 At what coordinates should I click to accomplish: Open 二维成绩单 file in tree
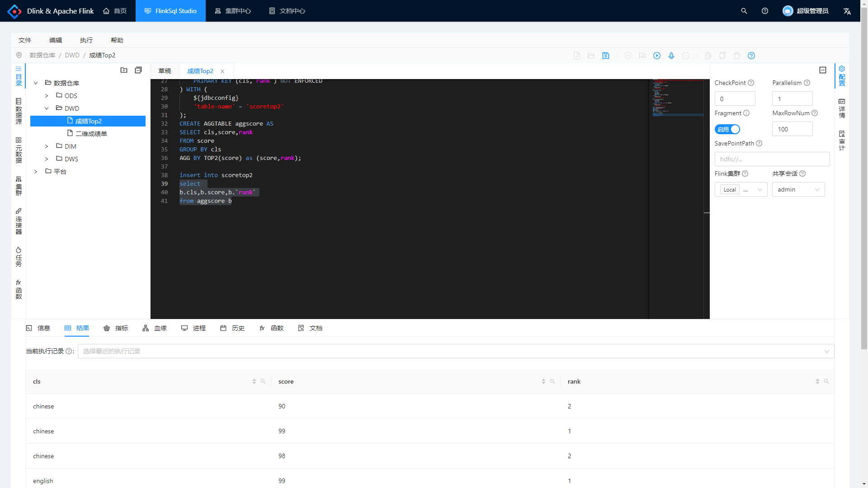pos(91,134)
